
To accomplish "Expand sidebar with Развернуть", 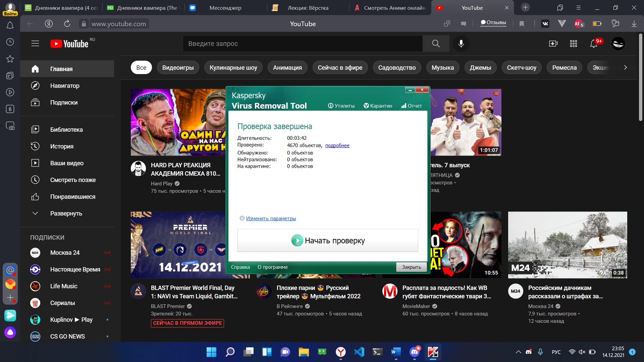I will tap(67, 213).
